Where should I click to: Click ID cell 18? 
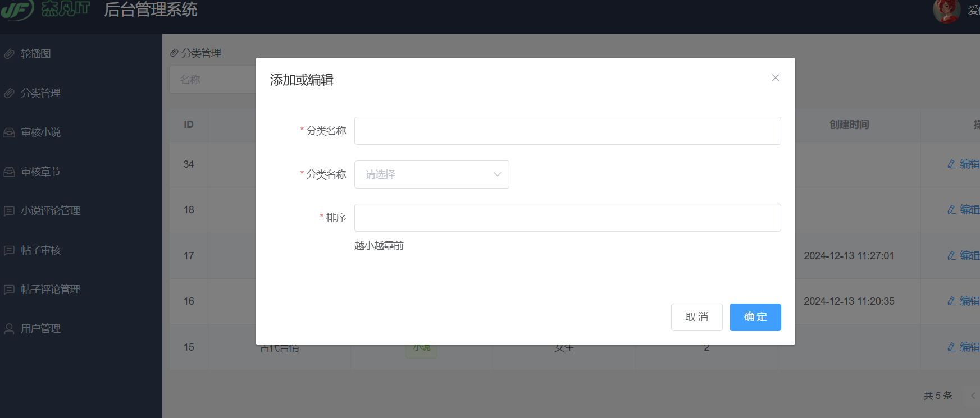click(x=189, y=210)
